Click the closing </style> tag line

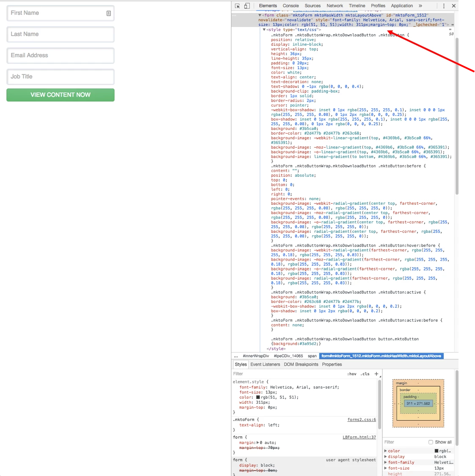pos(276,349)
